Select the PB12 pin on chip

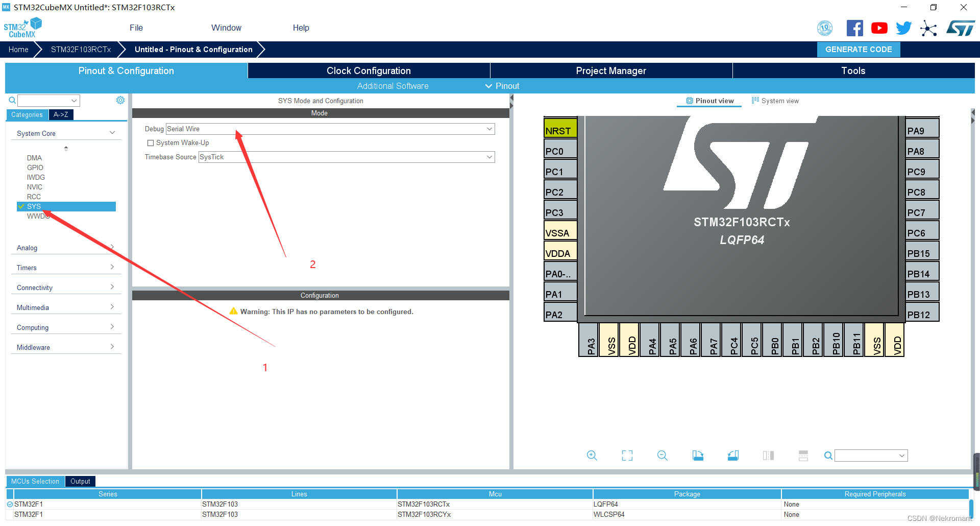922,312
